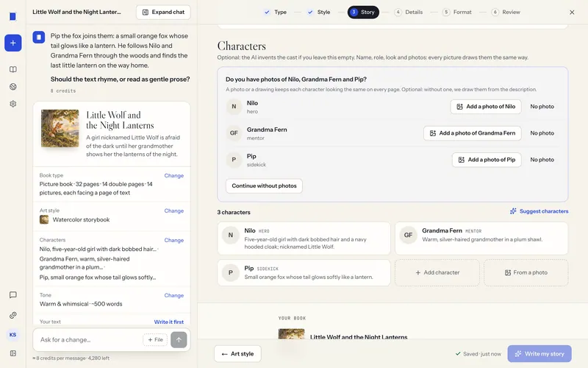Go to the Review step
The width and height of the screenshot is (588, 368).
[506, 12]
